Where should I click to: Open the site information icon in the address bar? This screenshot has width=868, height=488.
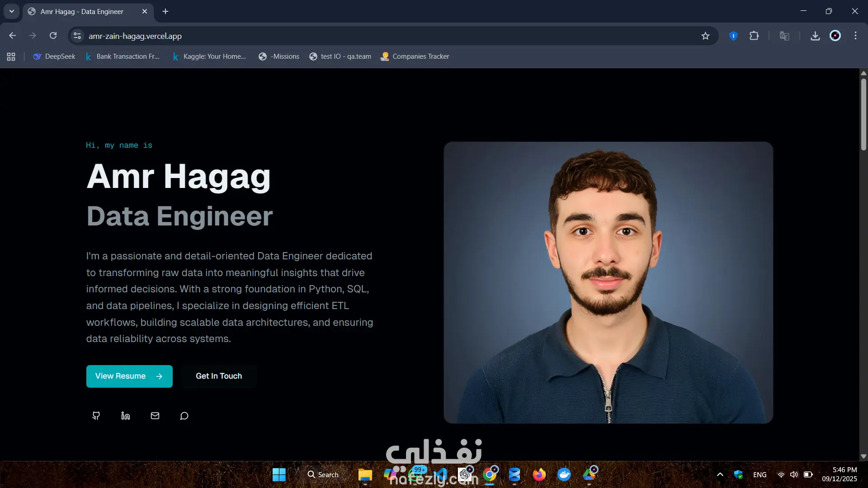[x=77, y=36]
